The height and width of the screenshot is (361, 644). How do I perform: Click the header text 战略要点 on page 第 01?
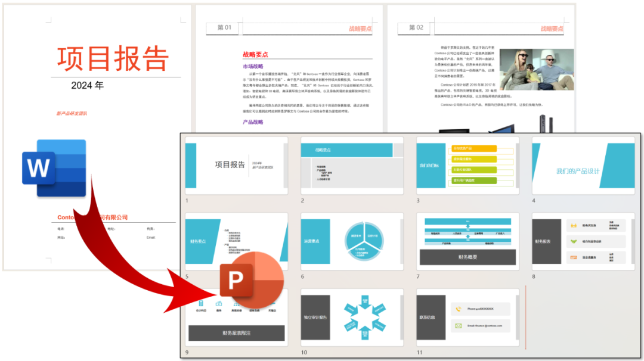coord(360,29)
